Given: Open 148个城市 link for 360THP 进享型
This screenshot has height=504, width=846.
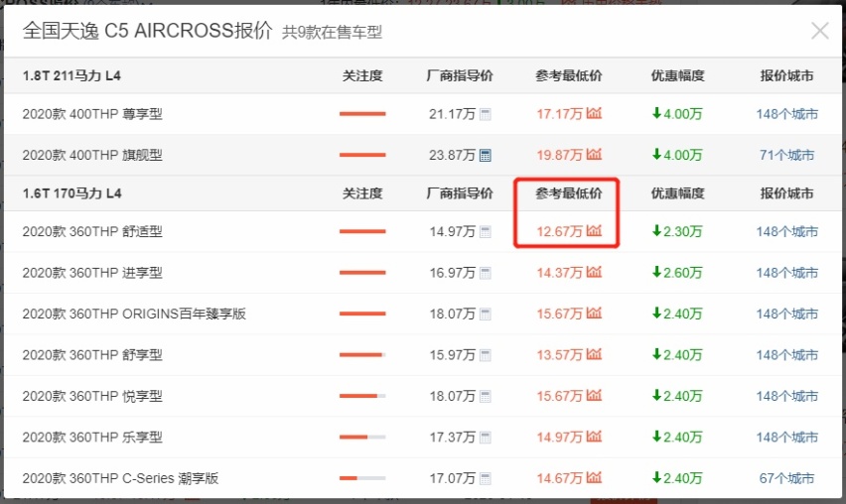Looking at the screenshot, I should point(786,273).
